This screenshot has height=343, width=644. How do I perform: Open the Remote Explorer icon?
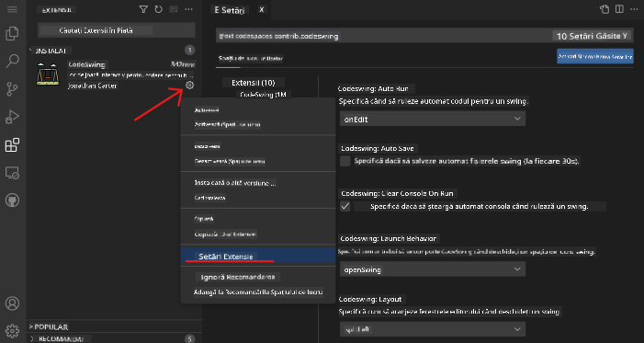[12, 173]
